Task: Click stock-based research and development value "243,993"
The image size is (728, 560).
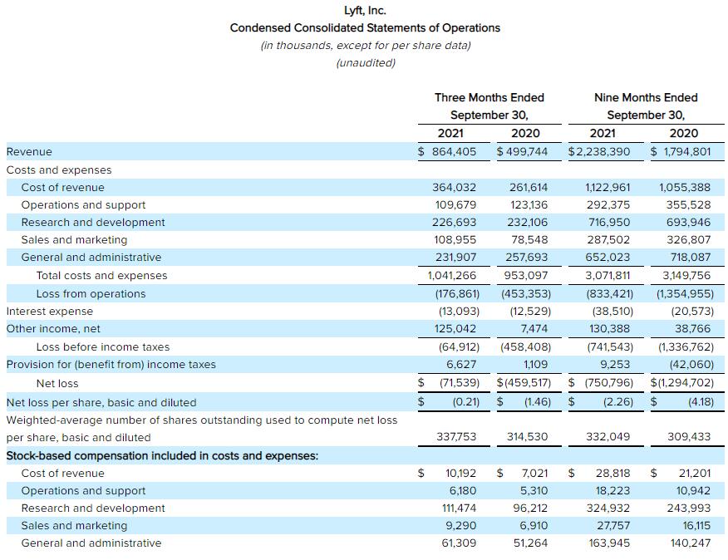Action: click(689, 508)
